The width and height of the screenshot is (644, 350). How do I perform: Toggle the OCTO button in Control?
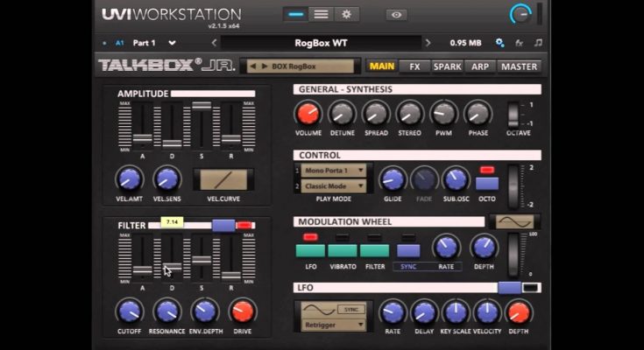coord(487,184)
